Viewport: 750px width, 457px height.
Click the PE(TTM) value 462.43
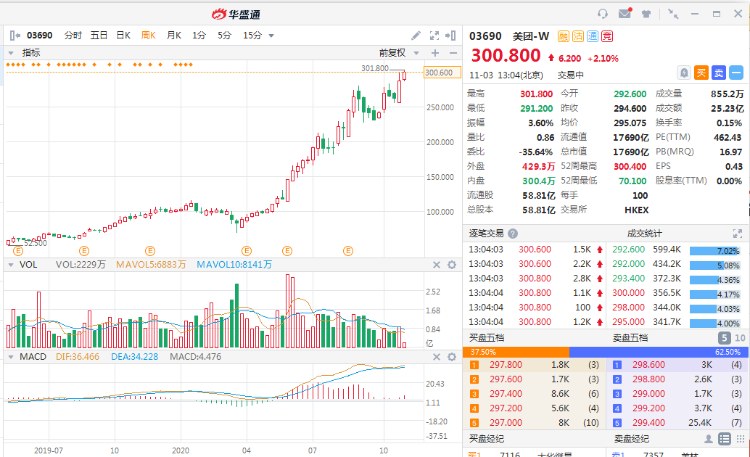point(727,137)
